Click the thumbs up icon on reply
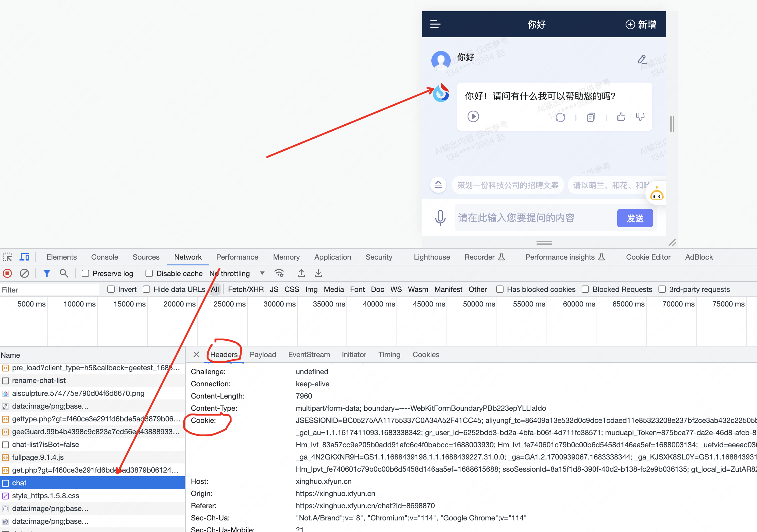The width and height of the screenshot is (757, 532). 621,117
